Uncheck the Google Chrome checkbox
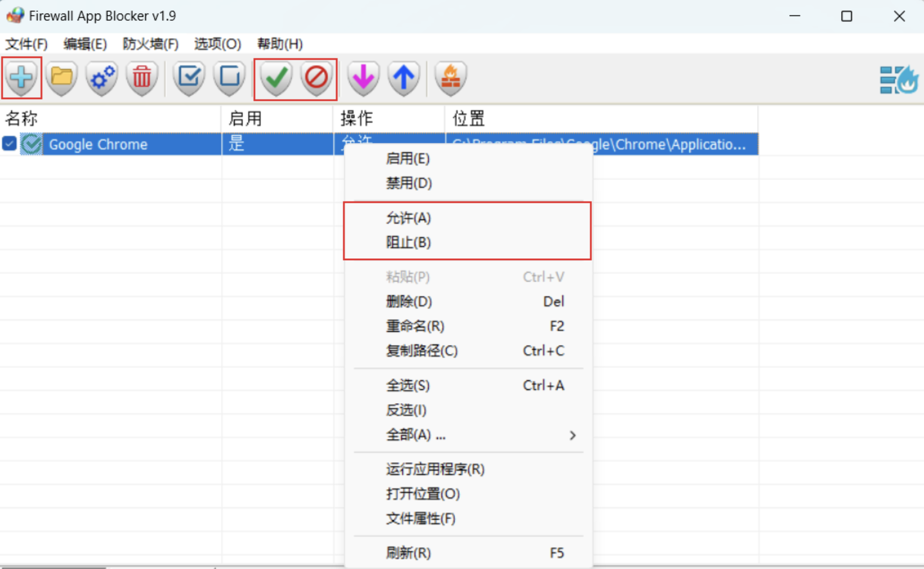Screen dimensions: 924x569 (9, 144)
